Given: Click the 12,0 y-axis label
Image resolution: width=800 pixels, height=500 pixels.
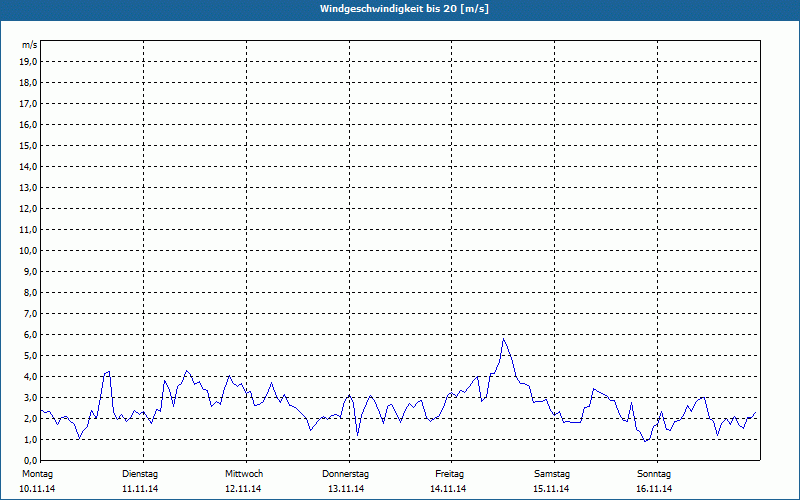Looking at the screenshot, I should click(27, 209).
